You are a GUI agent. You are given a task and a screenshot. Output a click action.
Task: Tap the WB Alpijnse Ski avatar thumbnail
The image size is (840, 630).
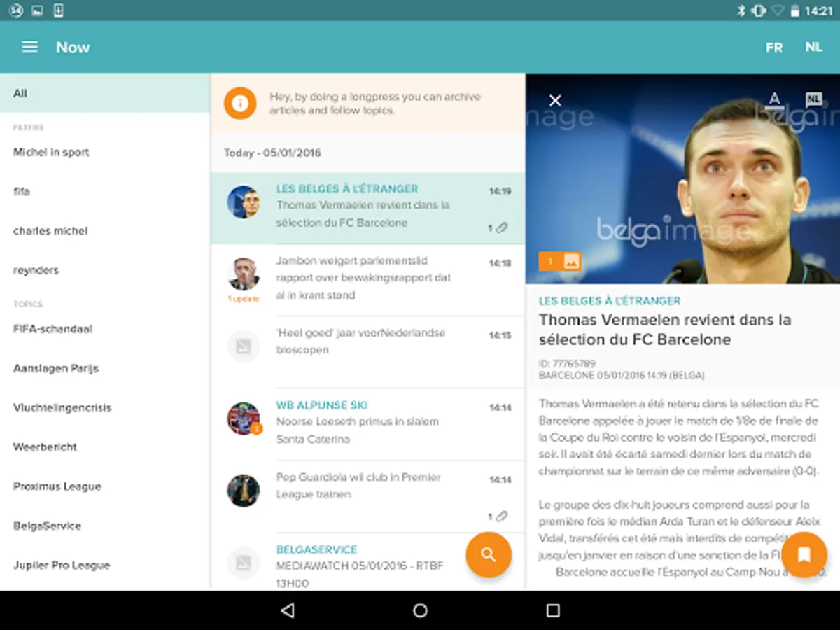tap(244, 419)
